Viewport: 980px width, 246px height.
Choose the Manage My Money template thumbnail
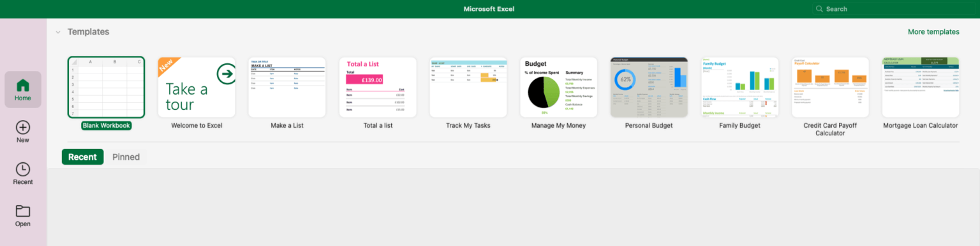click(x=559, y=88)
